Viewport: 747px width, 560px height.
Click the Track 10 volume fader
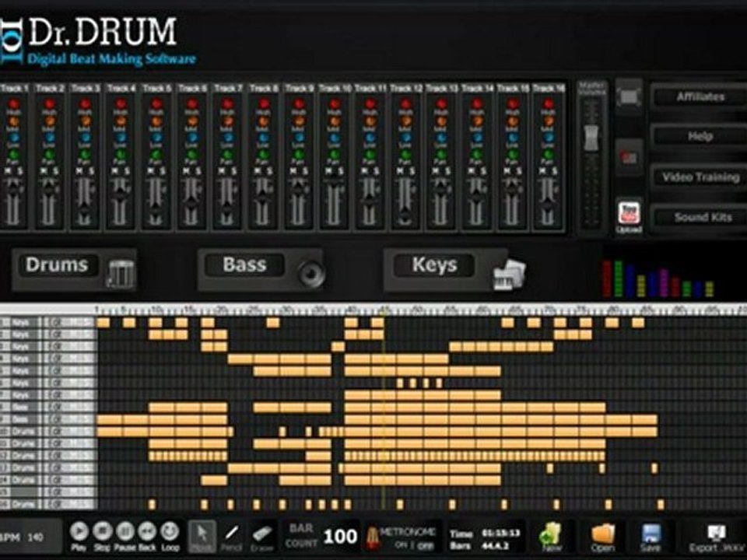point(334,182)
